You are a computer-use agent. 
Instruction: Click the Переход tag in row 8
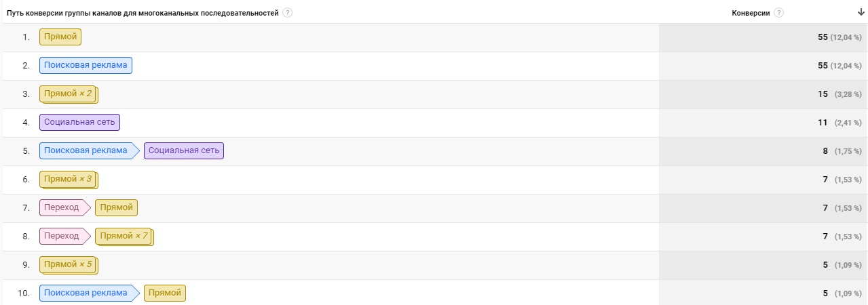click(x=65, y=236)
